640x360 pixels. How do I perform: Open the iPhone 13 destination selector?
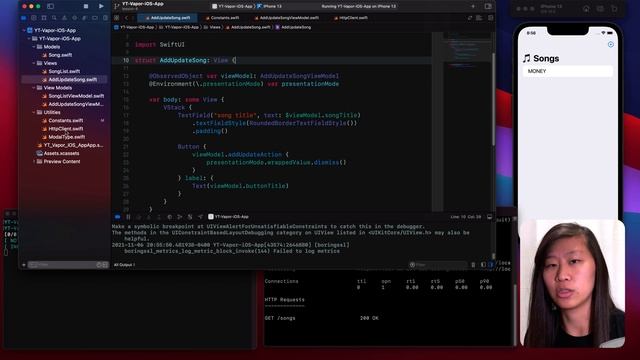point(269,6)
